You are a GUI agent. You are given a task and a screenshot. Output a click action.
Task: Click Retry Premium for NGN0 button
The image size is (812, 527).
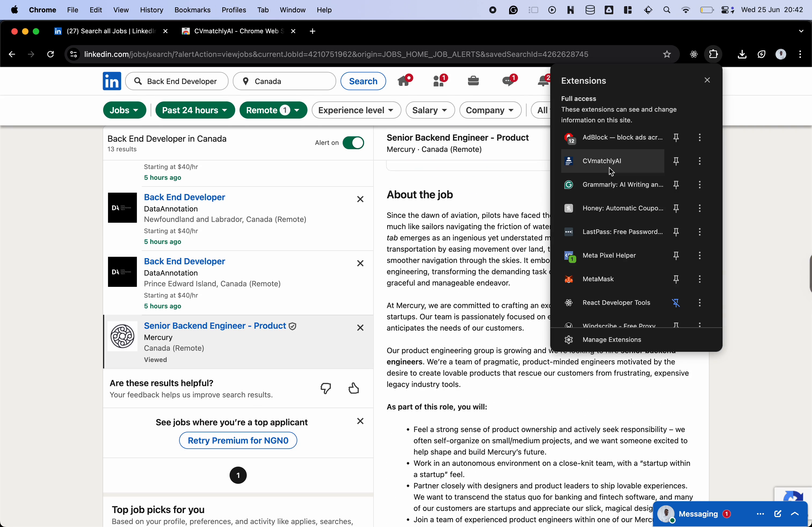point(238,440)
